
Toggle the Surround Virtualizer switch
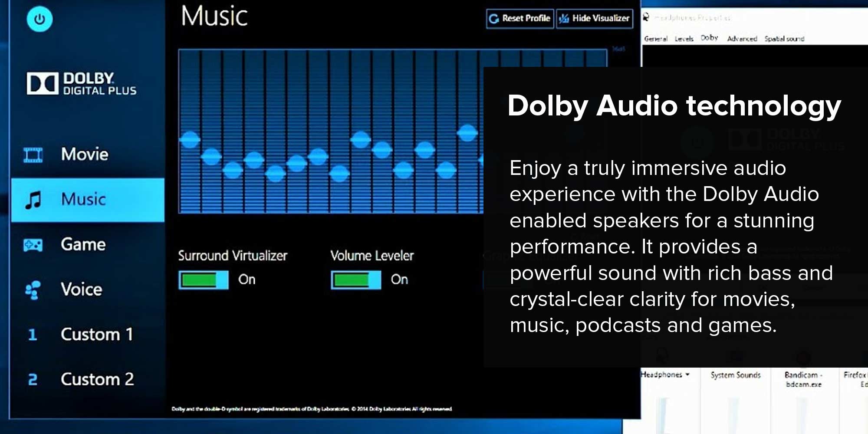(203, 280)
